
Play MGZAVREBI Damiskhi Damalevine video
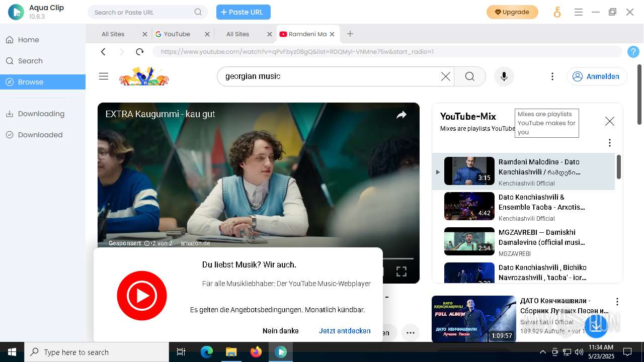pos(523,242)
